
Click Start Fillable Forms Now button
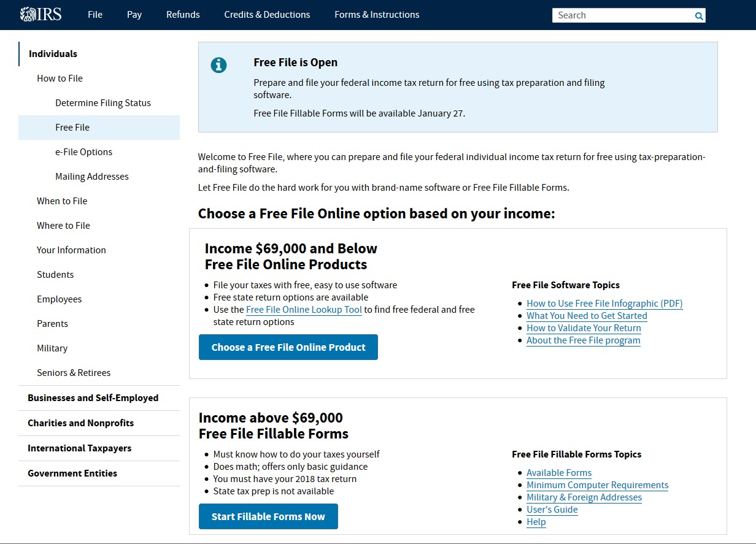pyautogui.click(x=268, y=516)
